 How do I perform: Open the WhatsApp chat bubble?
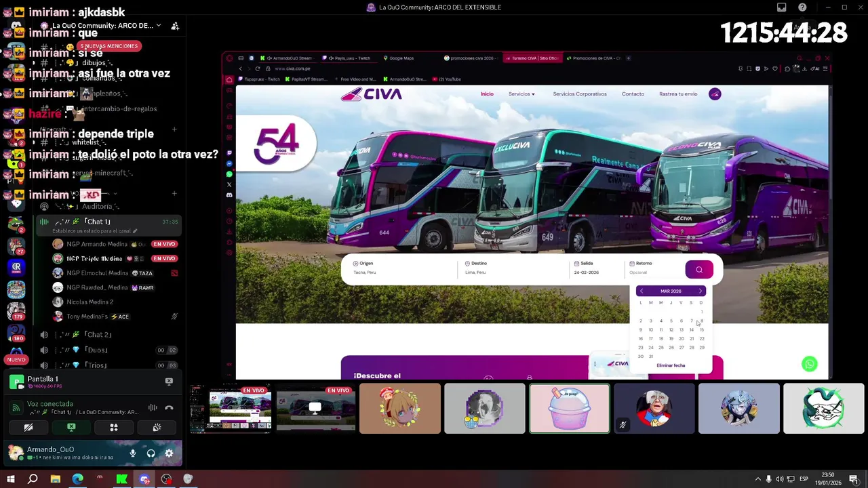pos(809,364)
